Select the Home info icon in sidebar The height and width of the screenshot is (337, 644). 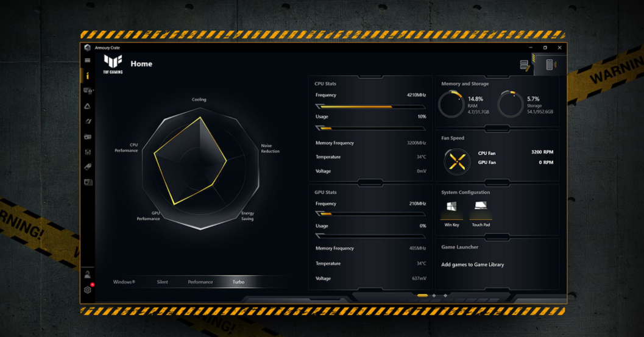pos(88,76)
